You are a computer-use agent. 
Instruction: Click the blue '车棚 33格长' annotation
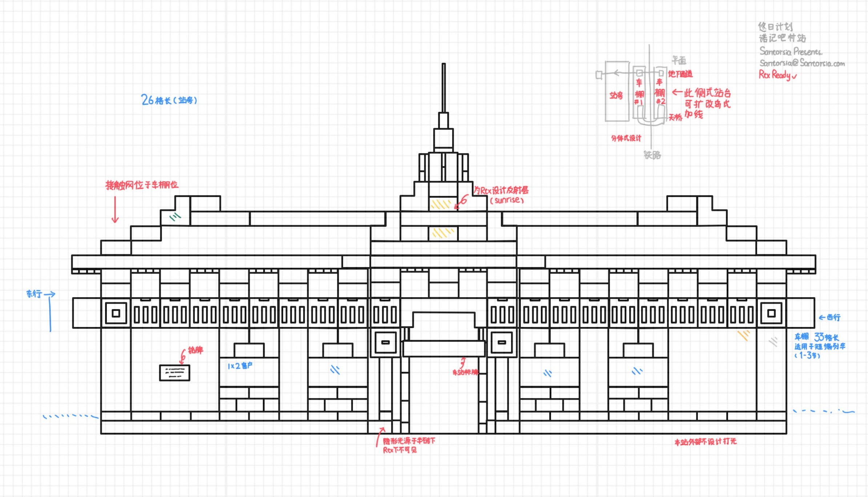click(816, 337)
